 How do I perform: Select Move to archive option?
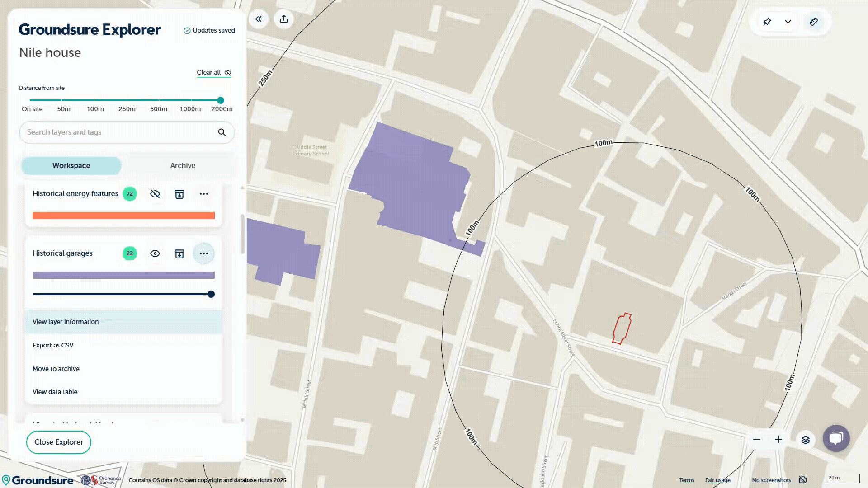[x=123, y=369]
